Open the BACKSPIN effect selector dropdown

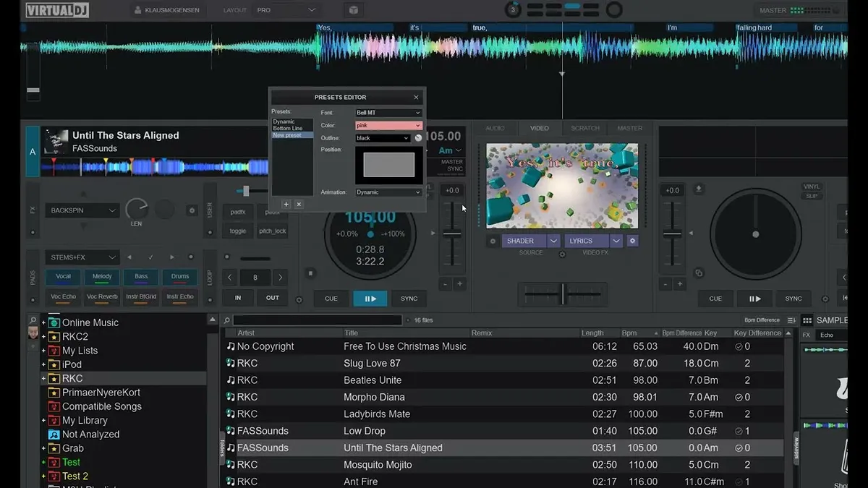81,210
